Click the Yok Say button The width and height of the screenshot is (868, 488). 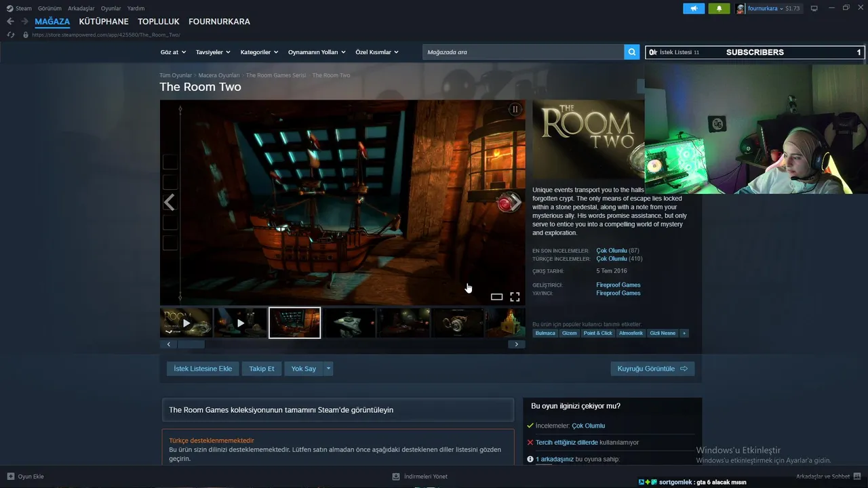304,369
